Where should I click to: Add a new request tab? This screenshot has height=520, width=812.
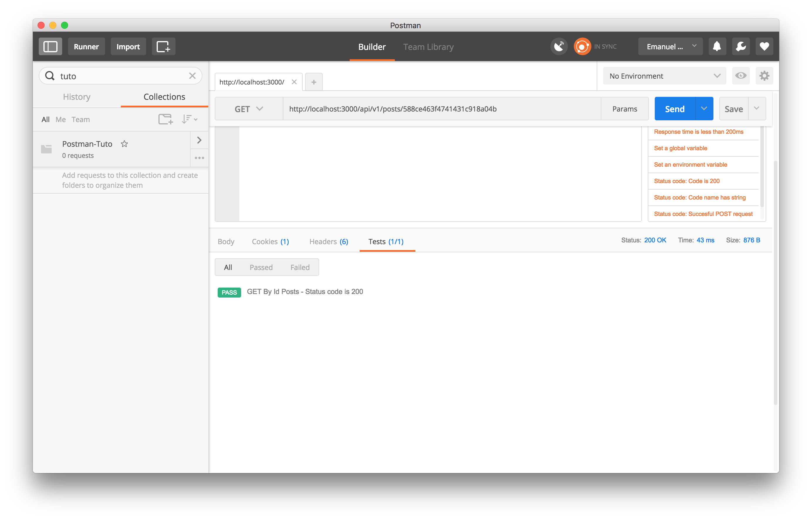point(314,82)
